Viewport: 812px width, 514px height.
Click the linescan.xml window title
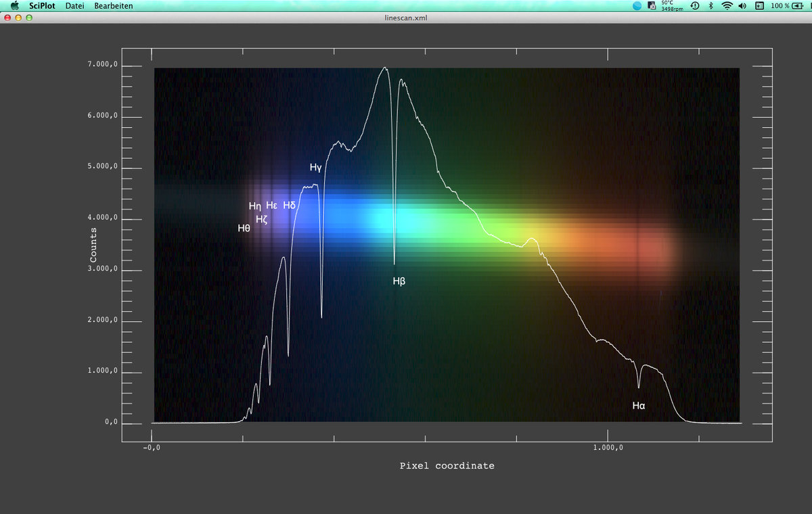click(405, 17)
